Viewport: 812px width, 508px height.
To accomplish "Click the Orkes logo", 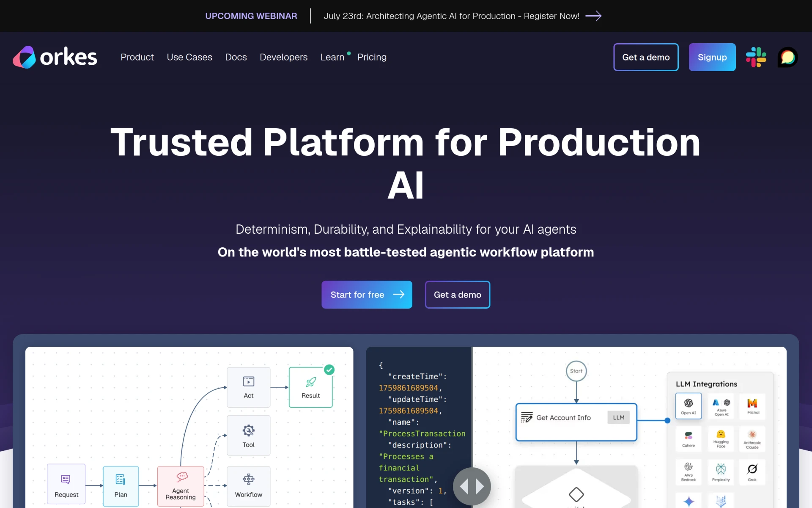I will click(x=55, y=57).
